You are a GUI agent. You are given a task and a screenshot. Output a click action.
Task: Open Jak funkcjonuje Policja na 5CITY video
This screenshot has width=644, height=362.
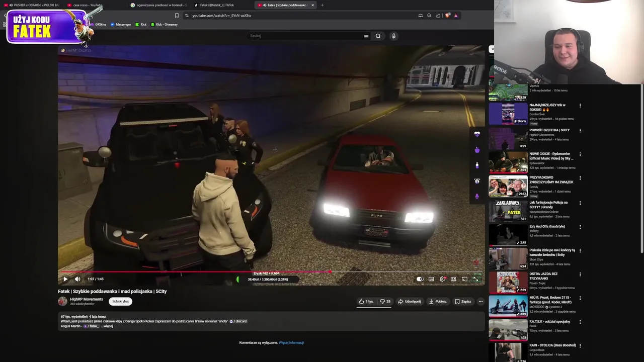pos(548,205)
